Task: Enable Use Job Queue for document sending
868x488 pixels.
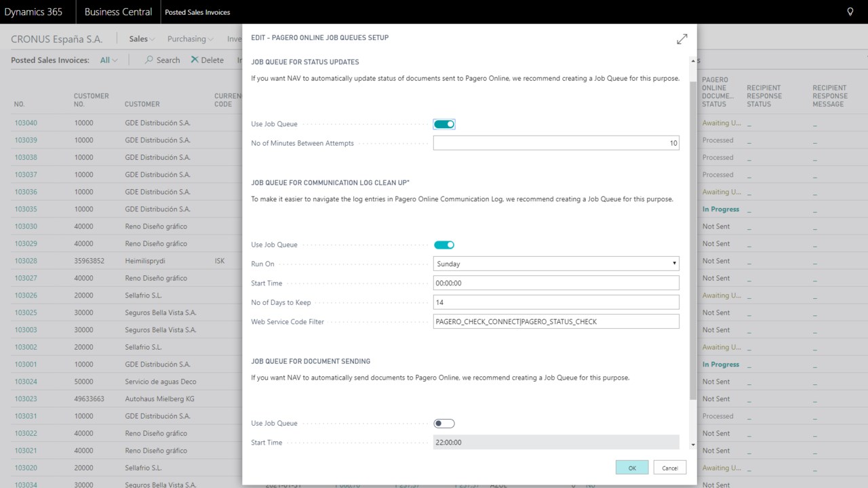Action: coord(444,424)
